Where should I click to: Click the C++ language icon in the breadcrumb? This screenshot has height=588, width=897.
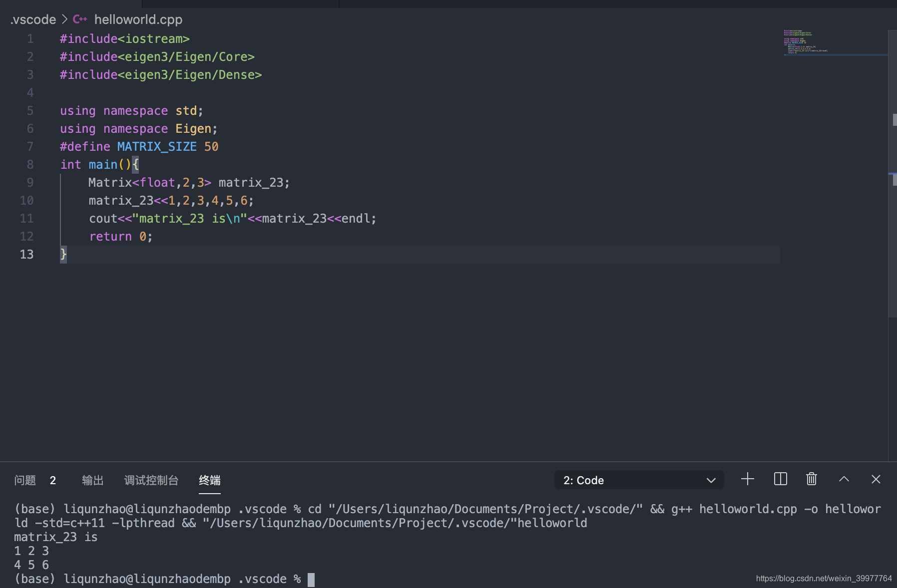click(79, 19)
